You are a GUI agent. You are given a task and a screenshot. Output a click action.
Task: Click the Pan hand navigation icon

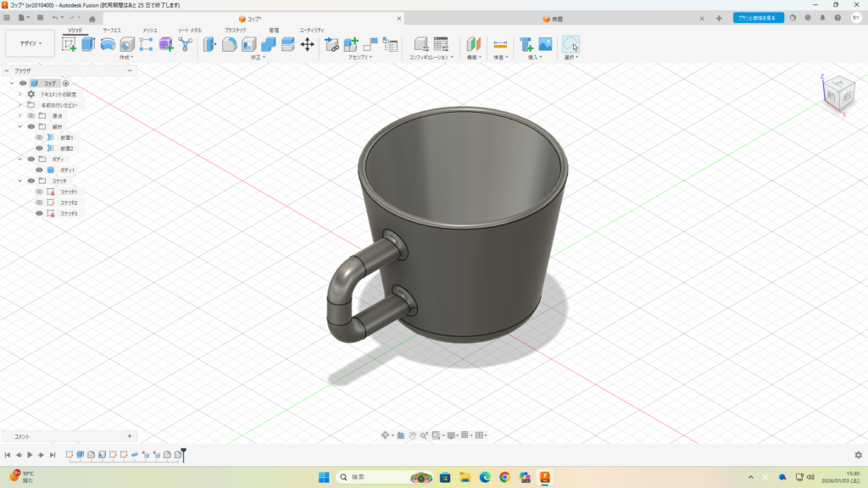pyautogui.click(x=412, y=435)
